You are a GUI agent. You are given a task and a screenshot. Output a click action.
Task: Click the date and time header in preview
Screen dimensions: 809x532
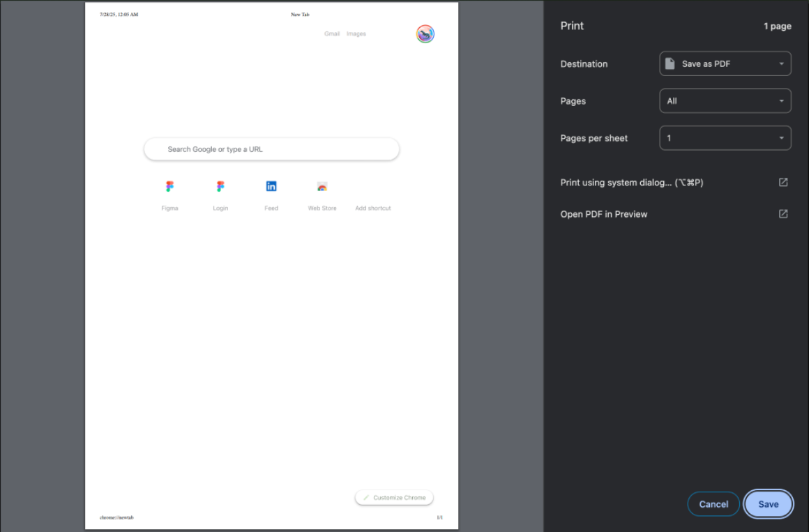[x=119, y=15]
